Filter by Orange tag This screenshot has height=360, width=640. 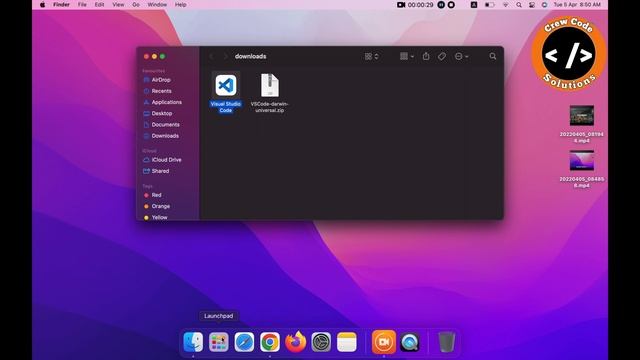click(x=160, y=207)
